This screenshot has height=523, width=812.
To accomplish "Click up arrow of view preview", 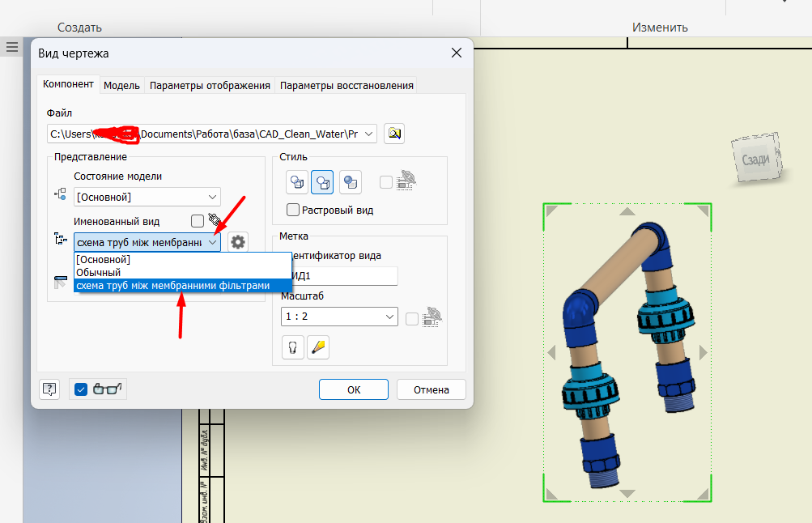I will [627, 211].
